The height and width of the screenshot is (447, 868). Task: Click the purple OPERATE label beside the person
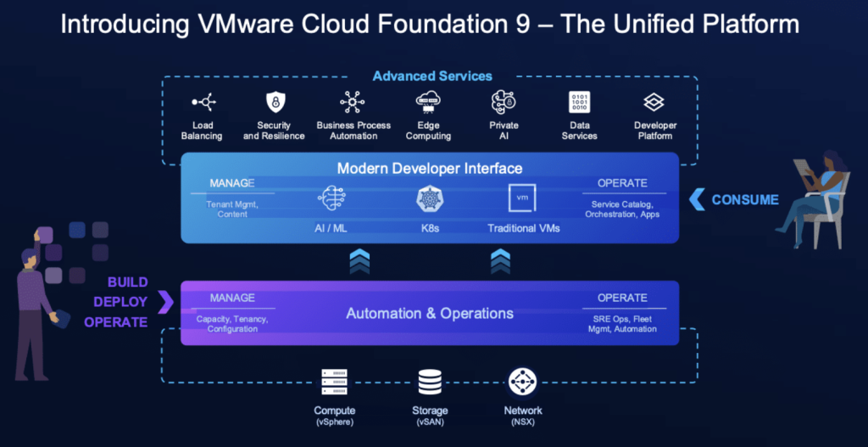tap(116, 321)
